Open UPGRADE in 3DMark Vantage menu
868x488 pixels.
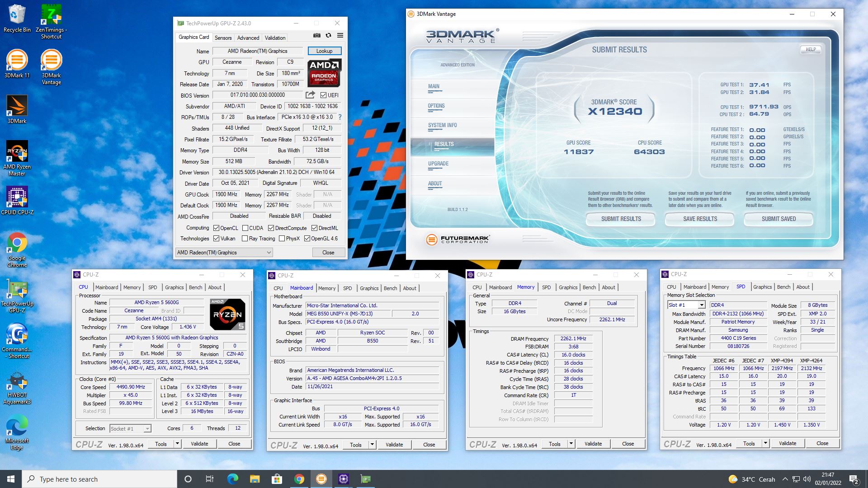[x=438, y=164]
